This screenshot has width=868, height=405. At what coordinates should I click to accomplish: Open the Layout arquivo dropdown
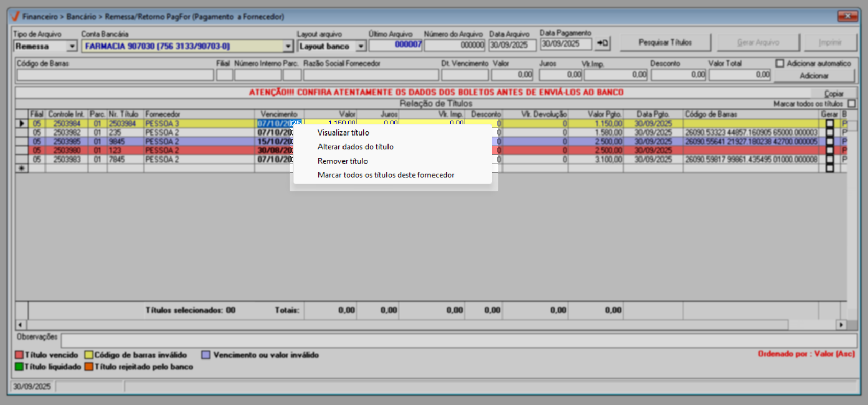(x=361, y=47)
